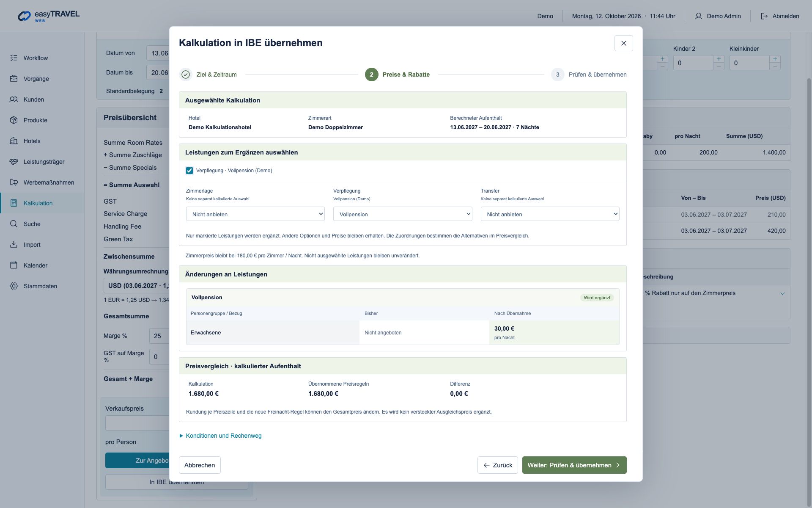Screen dimensions: 812x508
Task: Click the Leistungsträger handshake icon
Action: click(14, 162)
